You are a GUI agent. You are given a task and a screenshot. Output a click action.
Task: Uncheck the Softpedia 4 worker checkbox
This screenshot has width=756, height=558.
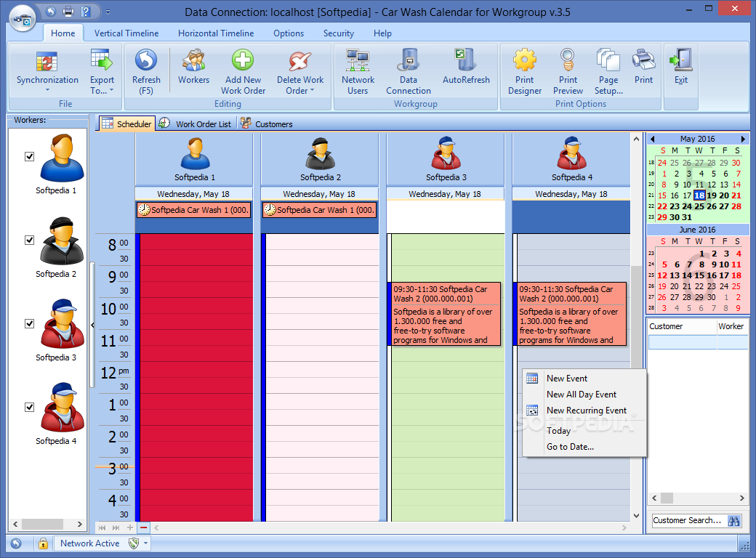tap(29, 407)
